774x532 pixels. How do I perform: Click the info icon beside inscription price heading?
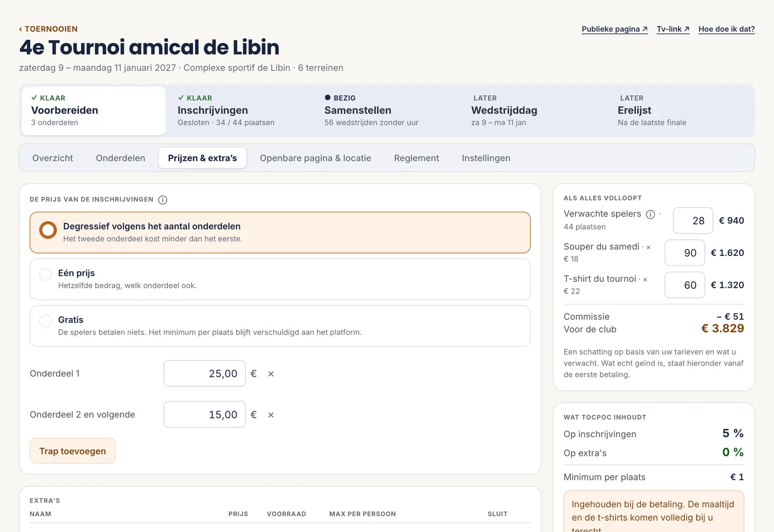tap(163, 200)
